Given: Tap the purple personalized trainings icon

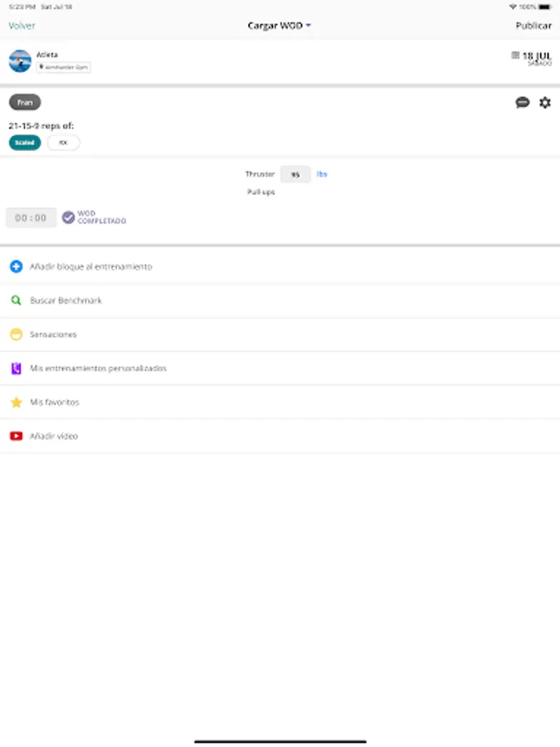Looking at the screenshot, I should coord(17,369).
